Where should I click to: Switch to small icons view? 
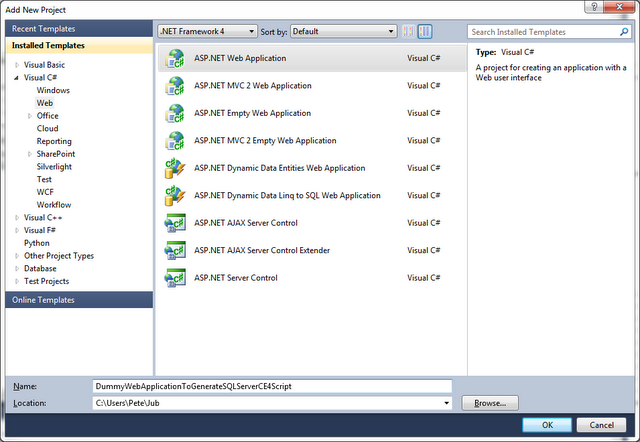pos(409,31)
